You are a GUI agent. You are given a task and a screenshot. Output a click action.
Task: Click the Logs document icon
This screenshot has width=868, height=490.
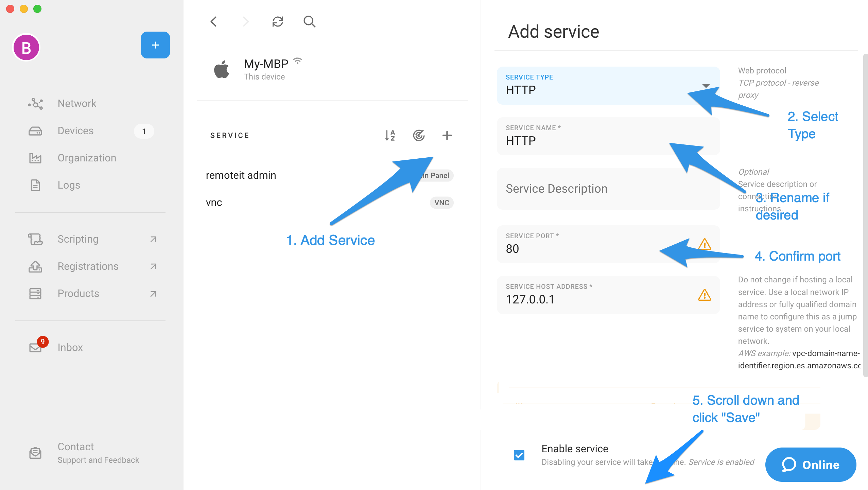(x=35, y=185)
